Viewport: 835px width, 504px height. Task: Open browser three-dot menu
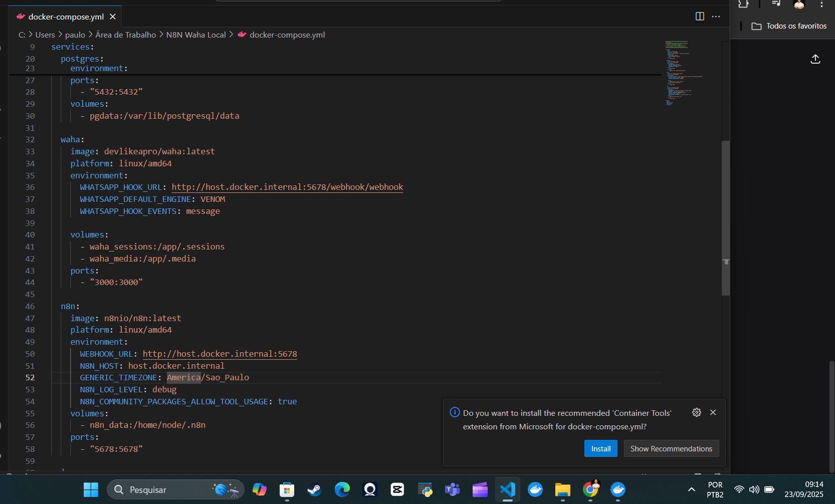[x=821, y=4]
